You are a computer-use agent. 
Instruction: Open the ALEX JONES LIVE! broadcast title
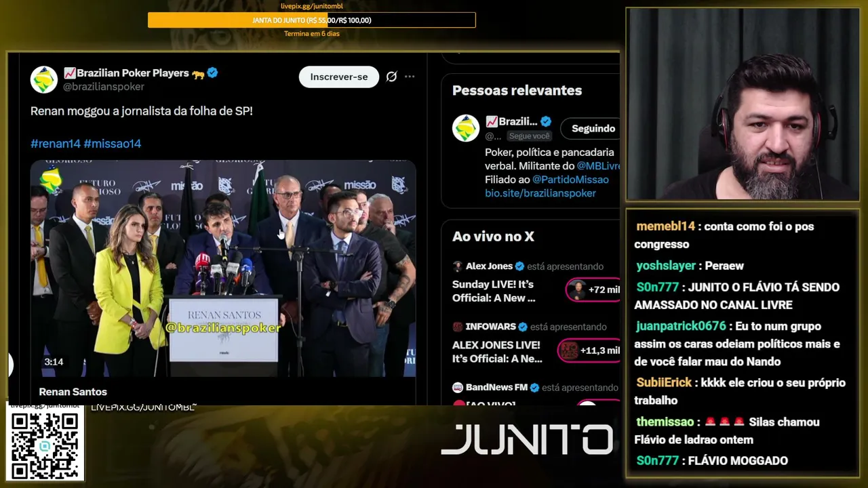click(497, 352)
